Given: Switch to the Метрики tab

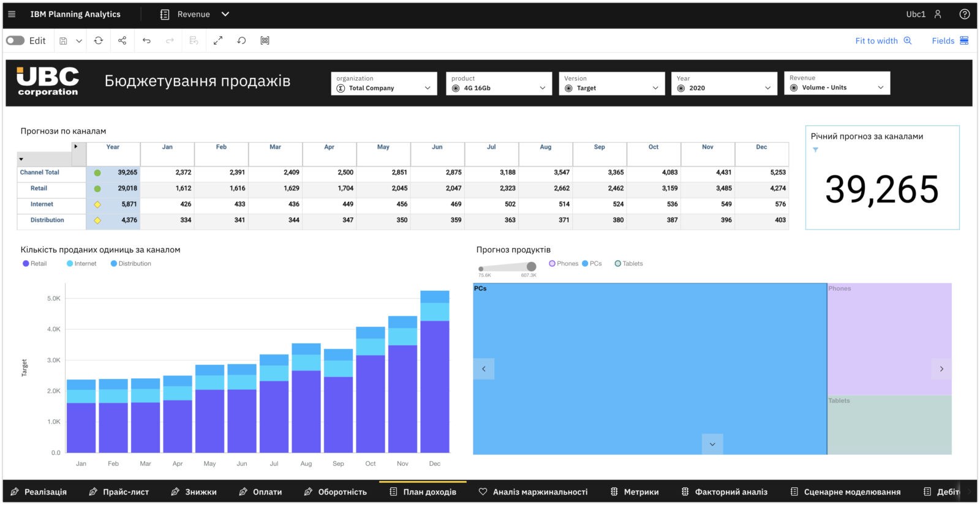Looking at the screenshot, I should tap(635, 492).
